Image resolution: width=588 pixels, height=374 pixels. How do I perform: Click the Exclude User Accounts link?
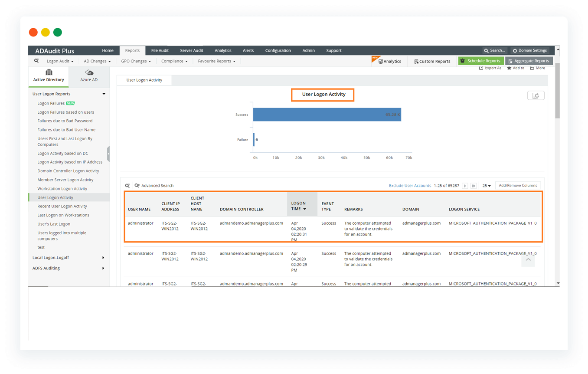tap(410, 186)
